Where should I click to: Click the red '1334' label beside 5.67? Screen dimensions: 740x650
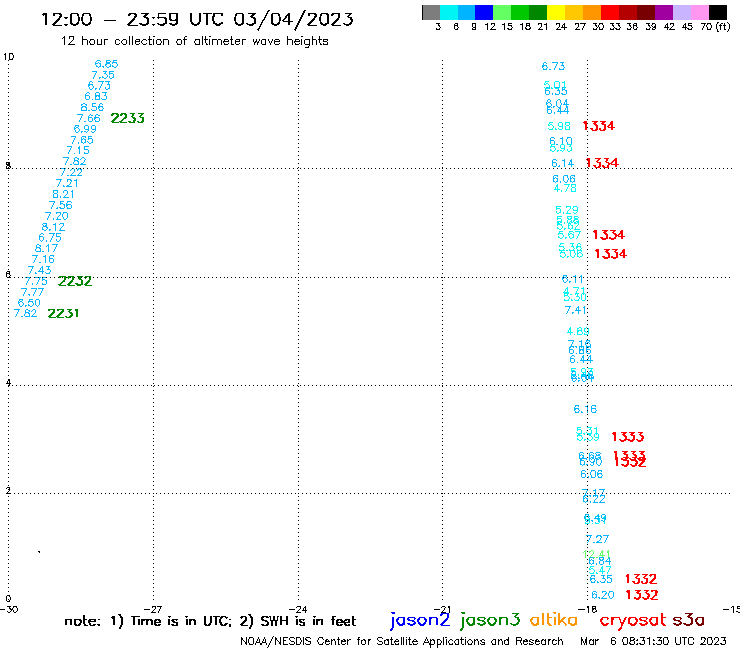[x=608, y=235]
